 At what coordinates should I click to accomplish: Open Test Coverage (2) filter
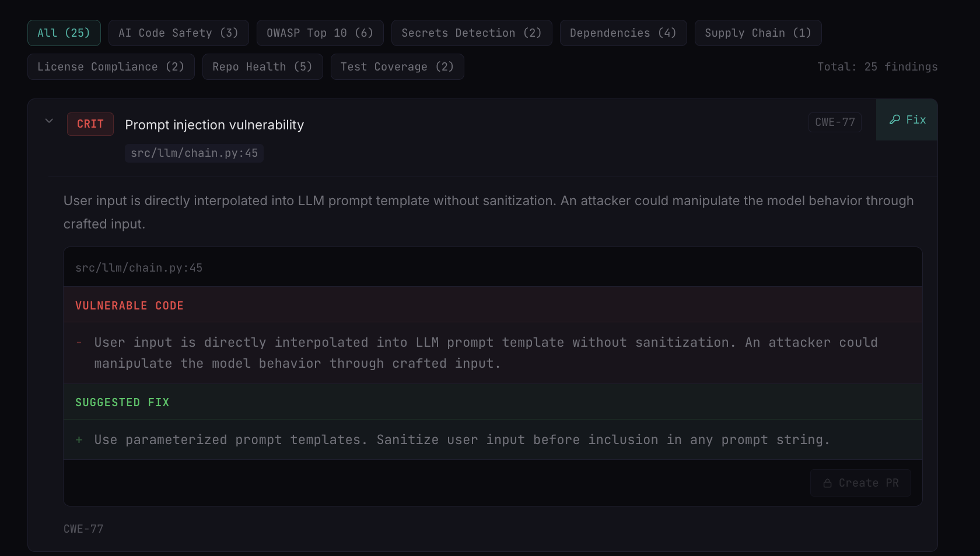click(x=397, y=66)
